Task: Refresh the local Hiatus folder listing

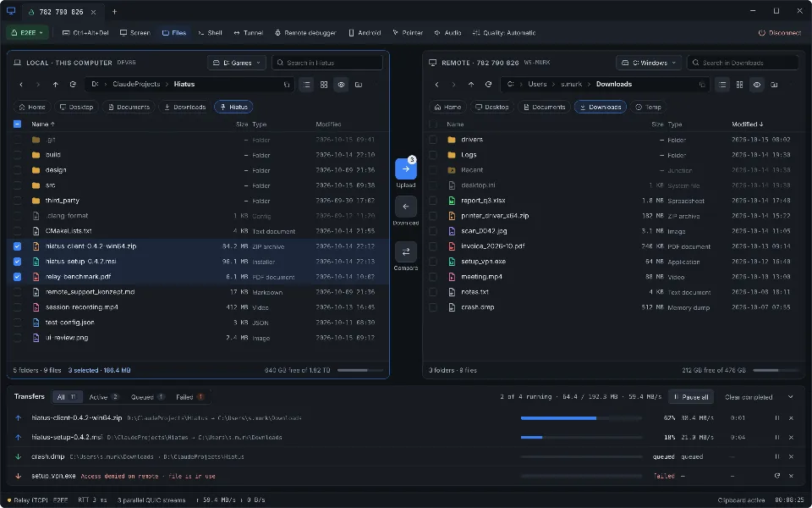Action: tap(73, 84)
